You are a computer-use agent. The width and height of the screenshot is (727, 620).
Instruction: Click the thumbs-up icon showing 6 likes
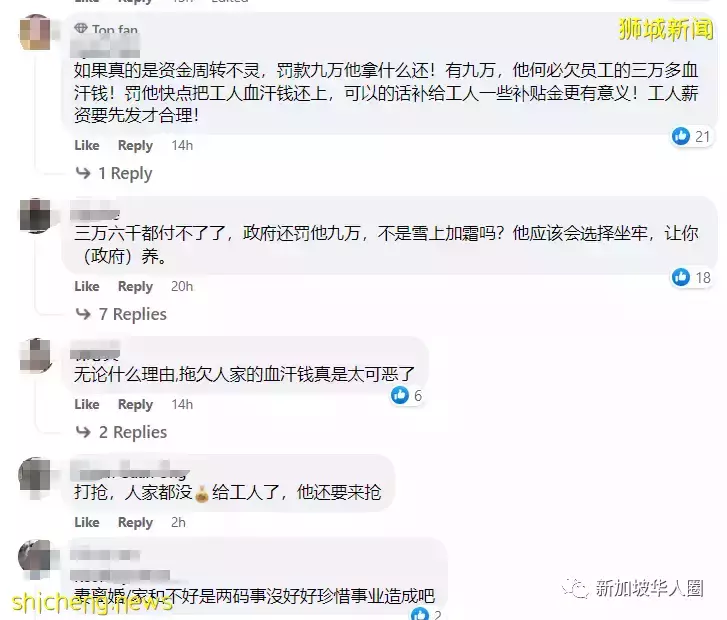pyautogui.click(x=400, y=395)
